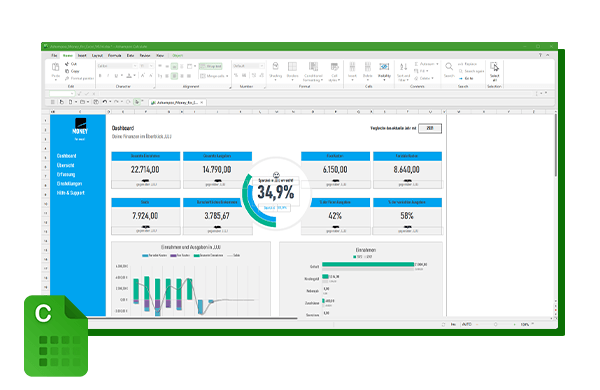600x390 pixels.
Task: Switch to the Layout ribbon tab
Action: [x=97, y=55]
